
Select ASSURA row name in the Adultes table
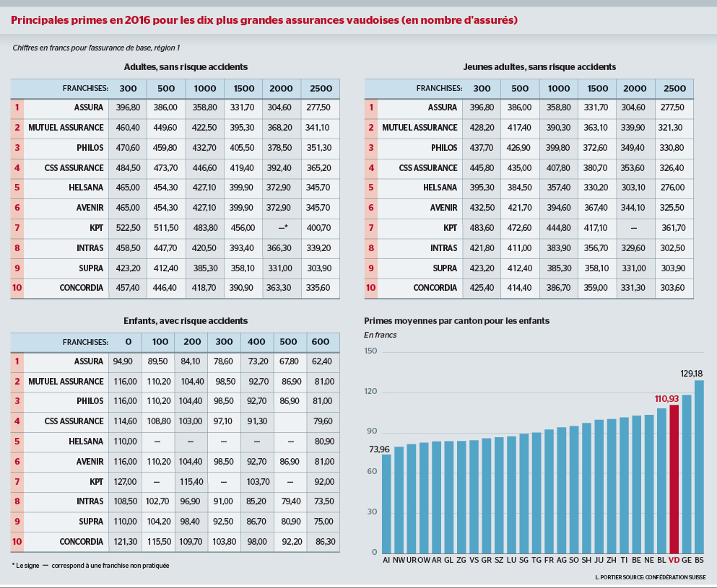[89, 107]
